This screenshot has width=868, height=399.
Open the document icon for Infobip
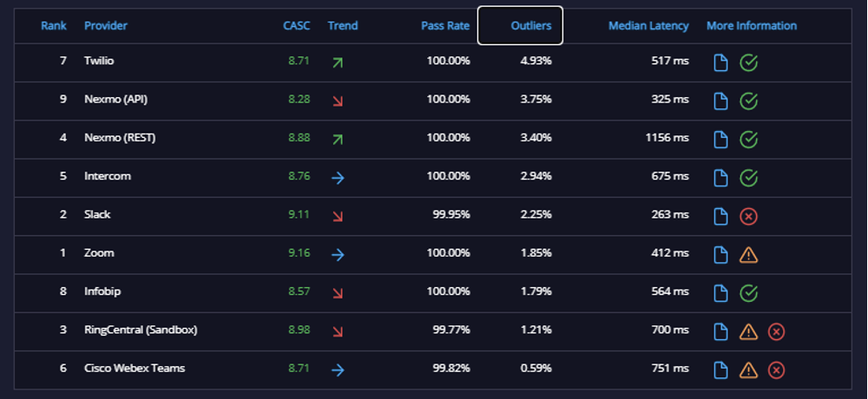click(x=720, y=293)
